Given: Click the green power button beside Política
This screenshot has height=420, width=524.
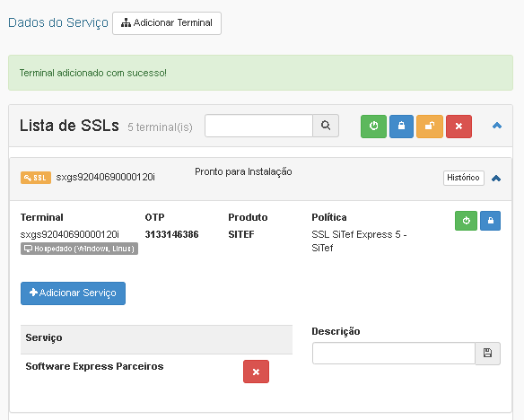Looking at the screenshot, I should tap(466, 221).
